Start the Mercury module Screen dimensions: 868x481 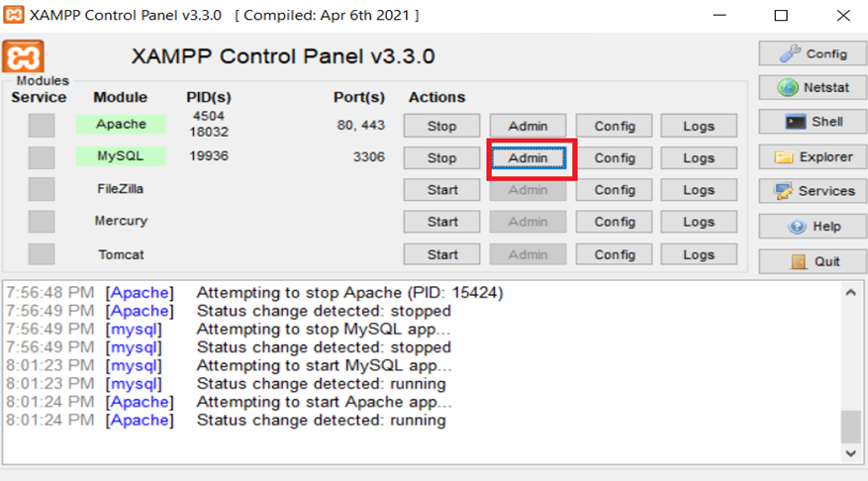pyautogui.click(x=441, y=222)
